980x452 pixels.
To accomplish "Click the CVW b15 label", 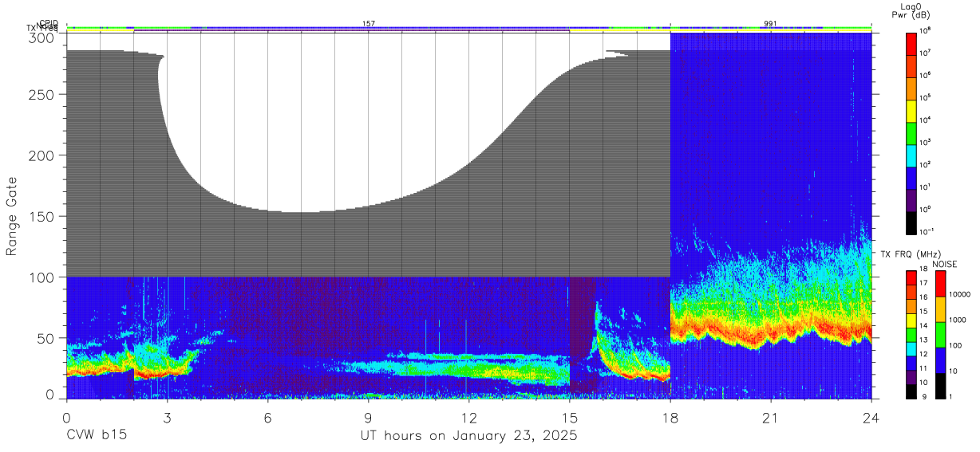I will [x=96, y=437].
